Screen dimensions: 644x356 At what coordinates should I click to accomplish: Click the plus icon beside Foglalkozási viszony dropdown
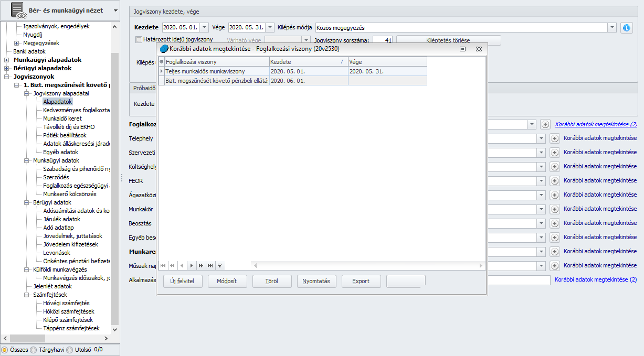545,124
